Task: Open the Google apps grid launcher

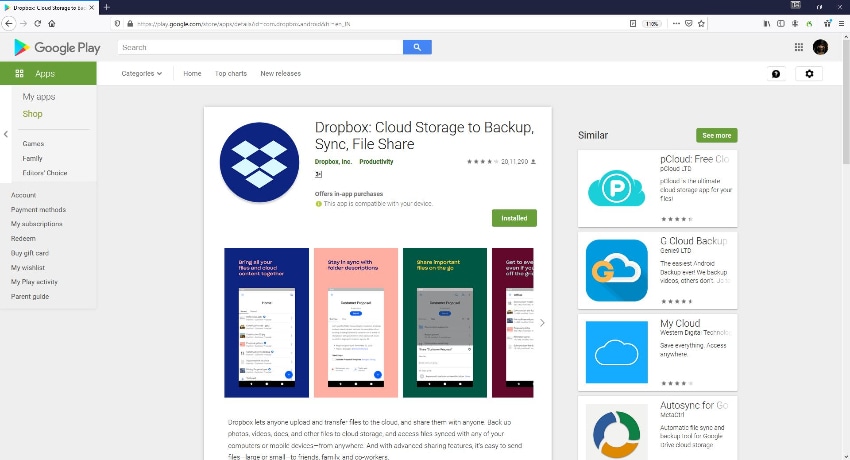Action: pyautogui.click(x=799, y=47)
